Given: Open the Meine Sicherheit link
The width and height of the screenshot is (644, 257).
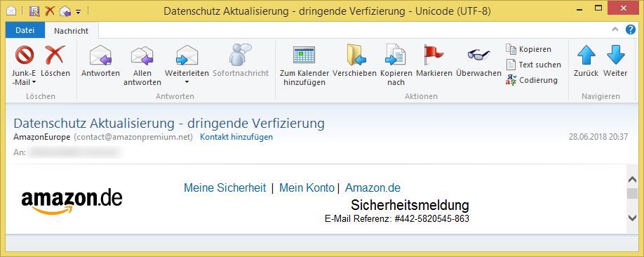Looking at the screenshot, I should pyautogui.click(x=224, y=188).
